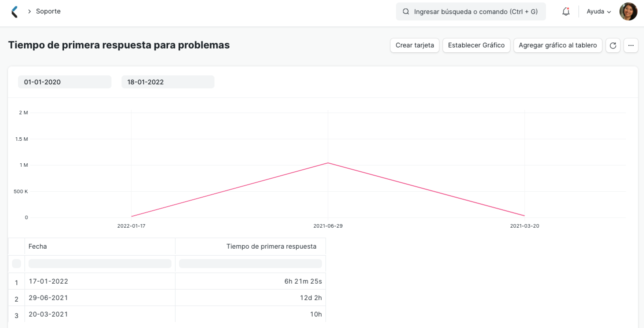The image size is (644, 328).
Task: Click the Tiempo de primera respuesta filter field
Action: (x=250, y=263)
